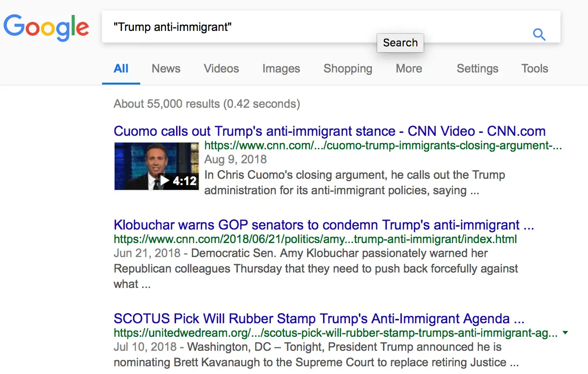Click the magnifying glass search icon
The width and height of the screenshot is (588, 374).
click(539, 34)
